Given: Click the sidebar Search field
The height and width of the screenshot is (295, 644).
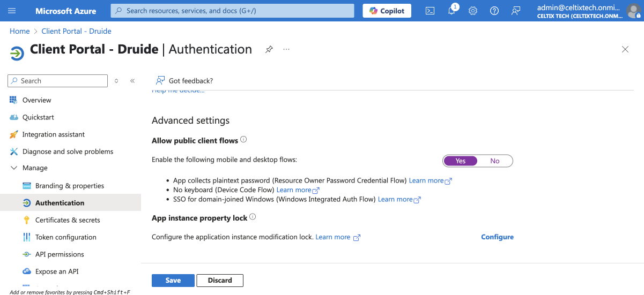Looking at the screenshot, I should 58,81.
